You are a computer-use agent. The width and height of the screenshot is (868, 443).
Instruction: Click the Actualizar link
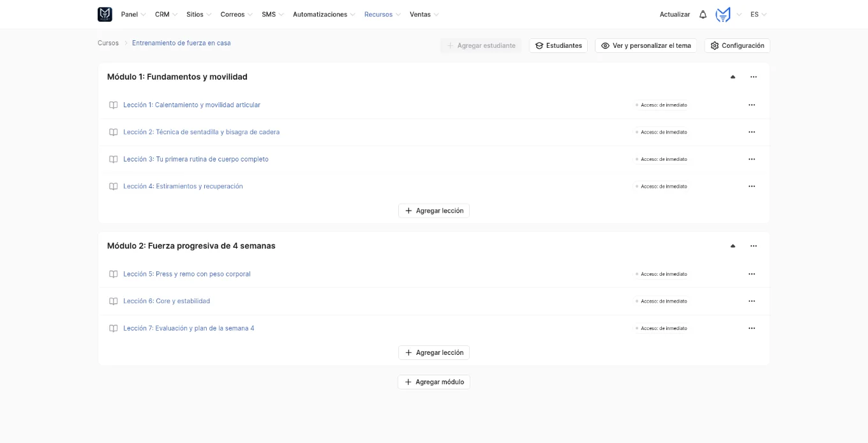point(675,14)
